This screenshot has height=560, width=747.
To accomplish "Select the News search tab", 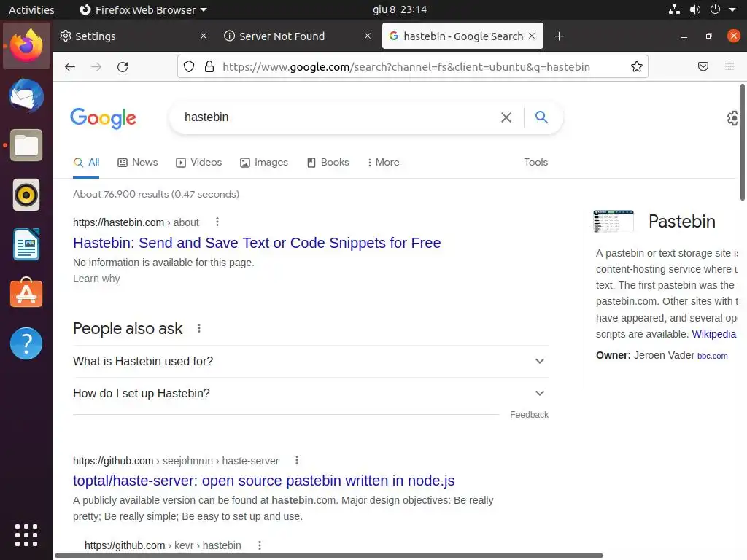I will pos(138,163).
